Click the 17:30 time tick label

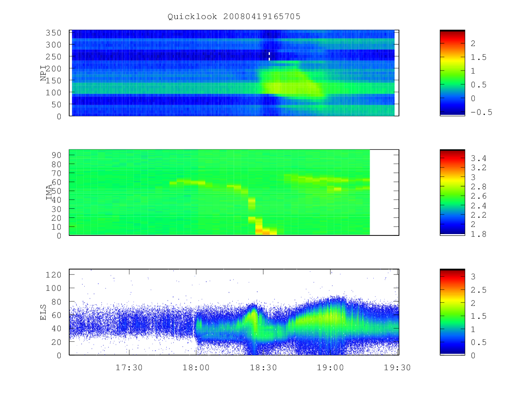point(129,368)
